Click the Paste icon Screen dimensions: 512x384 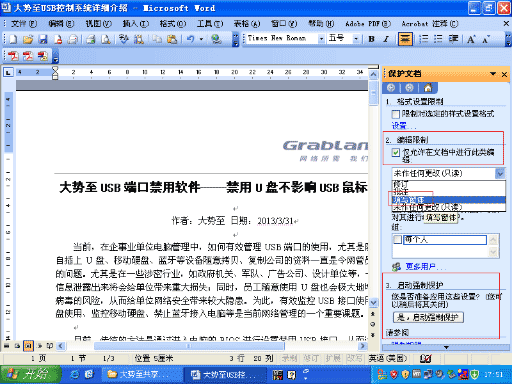point(172,39)
